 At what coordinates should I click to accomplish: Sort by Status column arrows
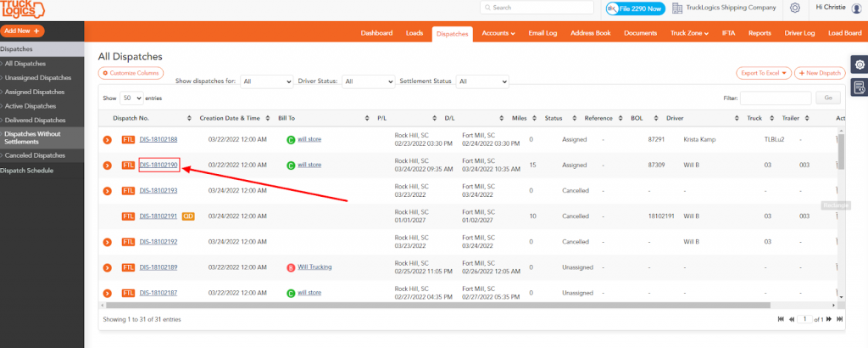tap(574, 118)
